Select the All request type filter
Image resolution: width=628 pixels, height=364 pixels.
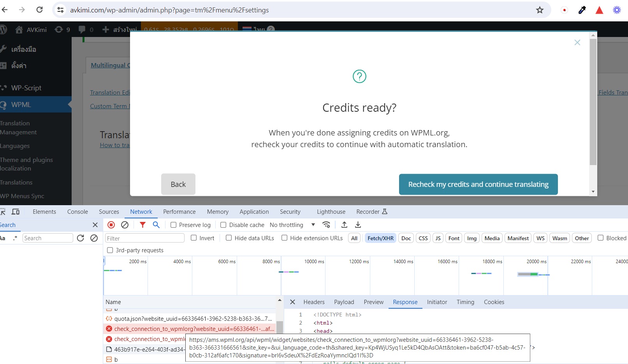tap(354, 238)
